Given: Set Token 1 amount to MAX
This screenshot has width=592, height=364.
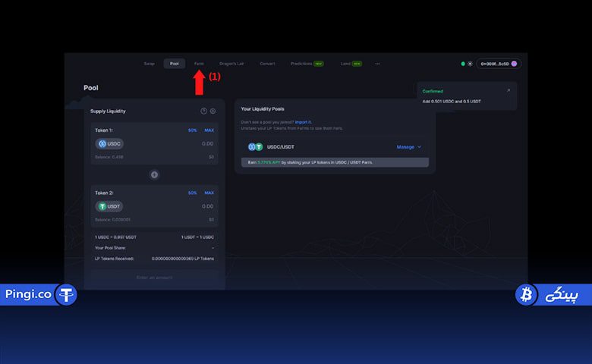Looking at the screenshot, I should coord(209,130).
